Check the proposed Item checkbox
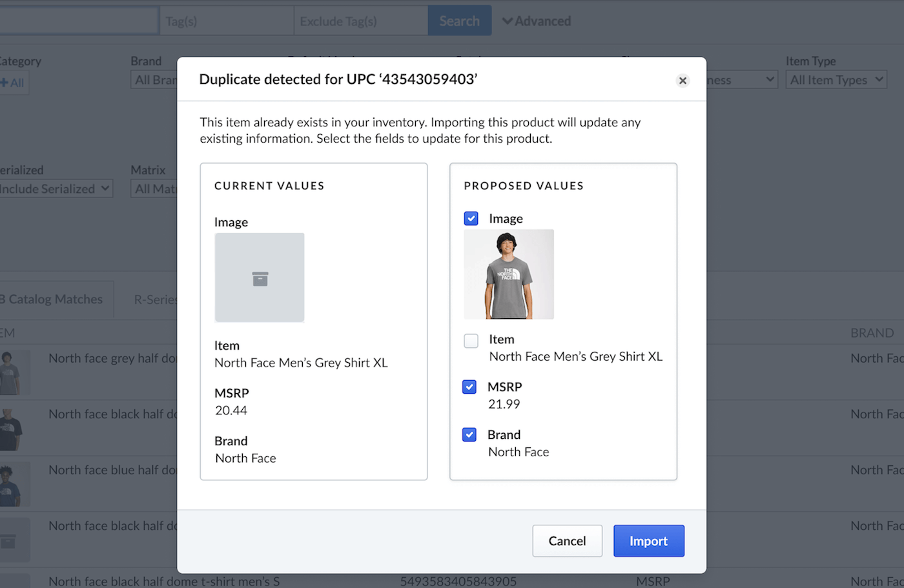 [x=471, y=341]
